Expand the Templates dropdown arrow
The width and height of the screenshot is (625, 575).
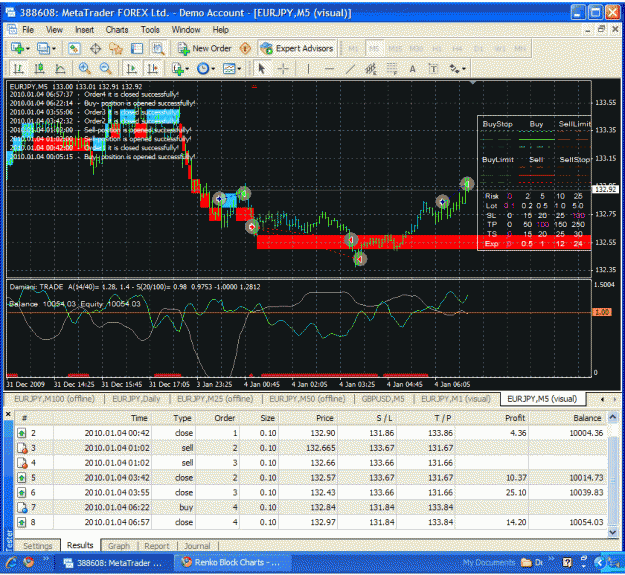tap(239, 69)
